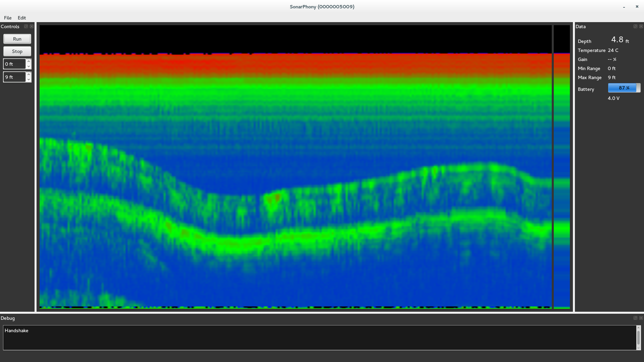Viewport: 644px width, 362px height.
Task: Undock the Data panel using float icon
Action: [635, 26]
